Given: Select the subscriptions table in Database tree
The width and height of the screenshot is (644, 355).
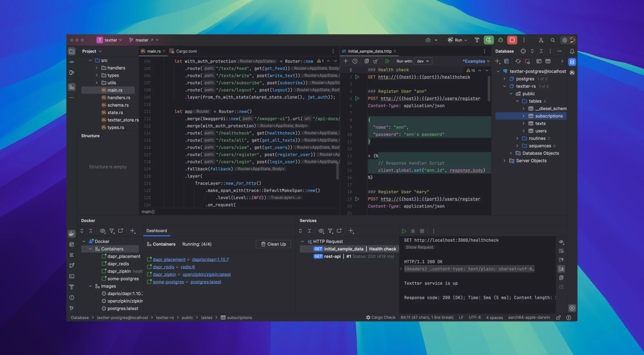Looking at the screenshot, I should (x=549, y=116).
